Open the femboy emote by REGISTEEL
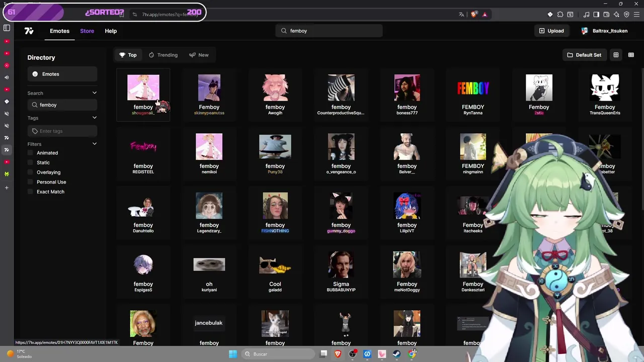Screen dimensions: 644x362 coord(143,153)
